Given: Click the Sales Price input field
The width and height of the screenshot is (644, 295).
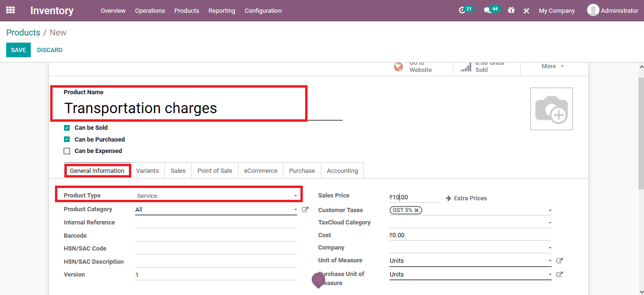Looking at the screenshot, I should coord(415,197).
